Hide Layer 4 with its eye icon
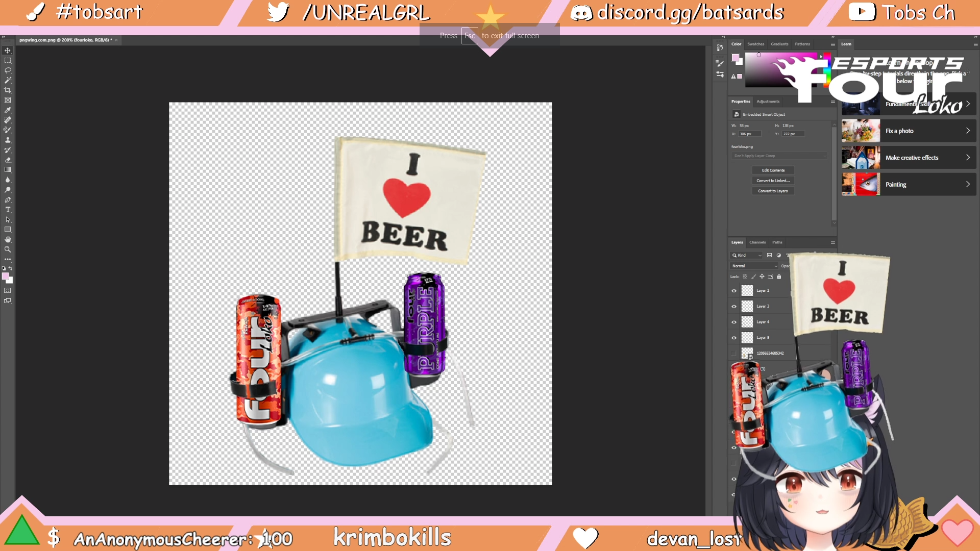This screenshot has width=980, height=551. click(734, 322)
